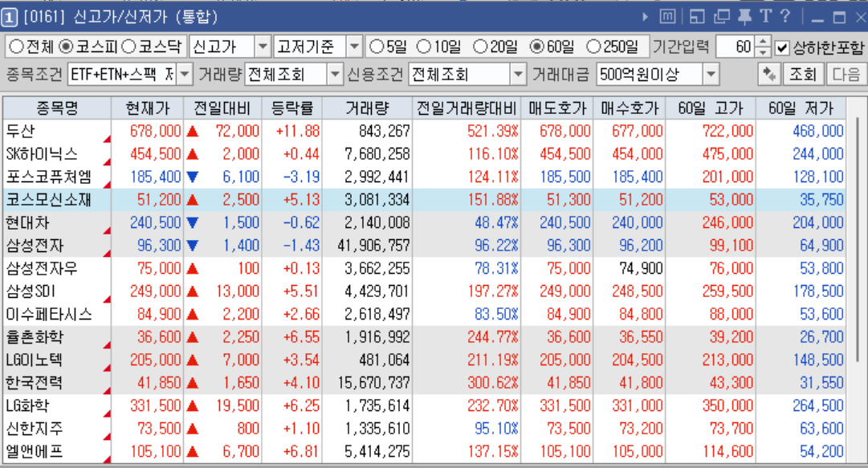Select the 코스닥 radio button
Viewport: 868px width, 468px height.
[x=128, y=47]
